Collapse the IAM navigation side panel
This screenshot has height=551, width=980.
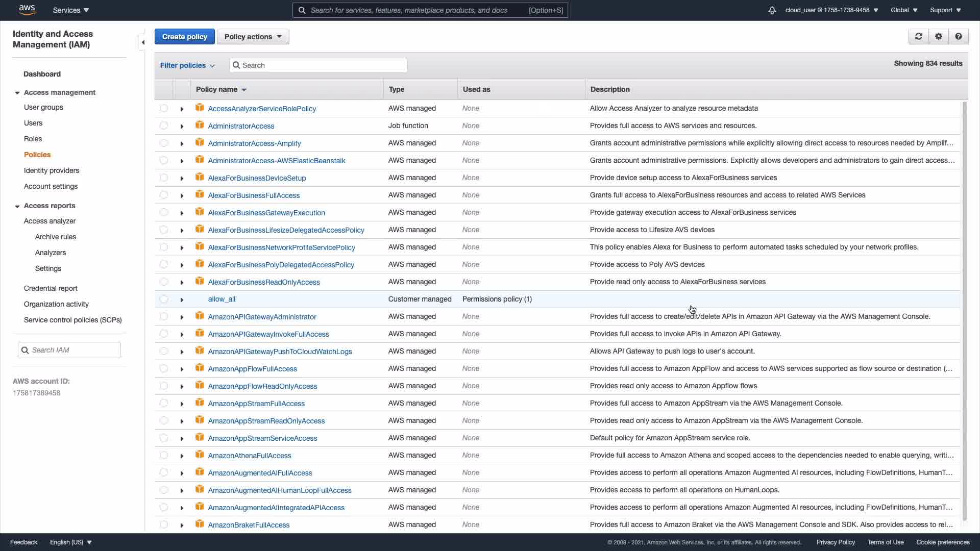142,42
